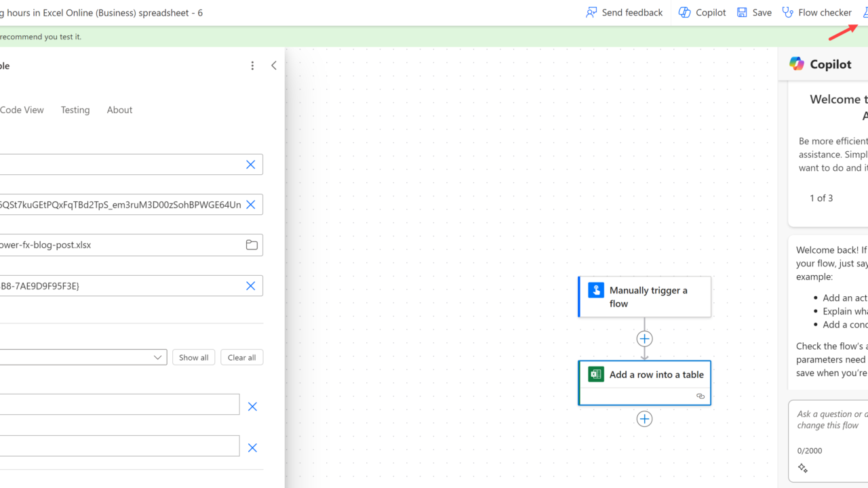
Task: Open the About tab
Action: click(x=119, y=110)
